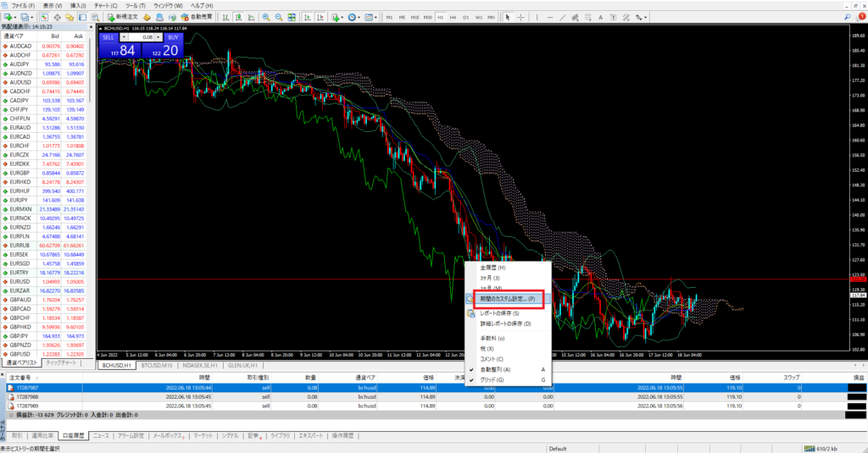The height and width of the screenshot is (453, 868).
Task: Increase lot size with up arrow
Action: pos(158,37)
